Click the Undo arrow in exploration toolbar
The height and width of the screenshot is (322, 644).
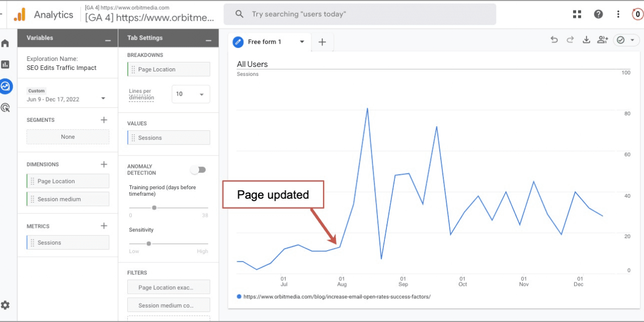554,39
